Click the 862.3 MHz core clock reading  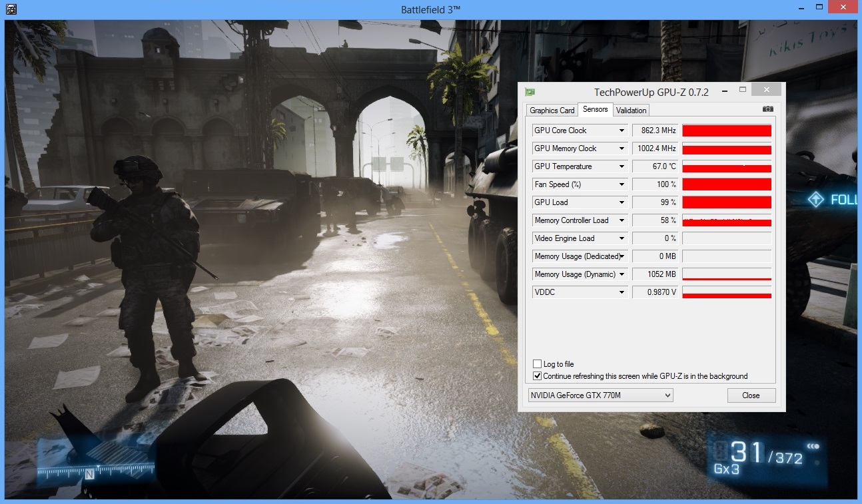tap(655, 130)
